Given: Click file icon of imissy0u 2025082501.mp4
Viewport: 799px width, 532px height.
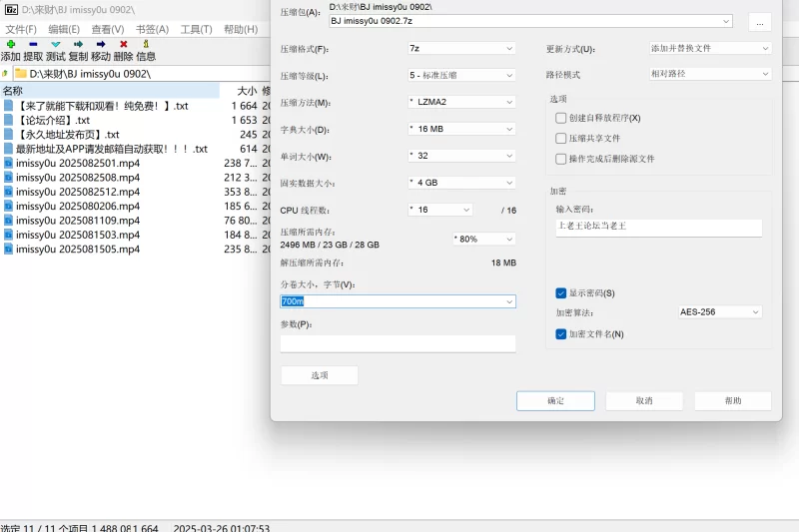Looking at the screenshot, I should (x=8, y=163).
